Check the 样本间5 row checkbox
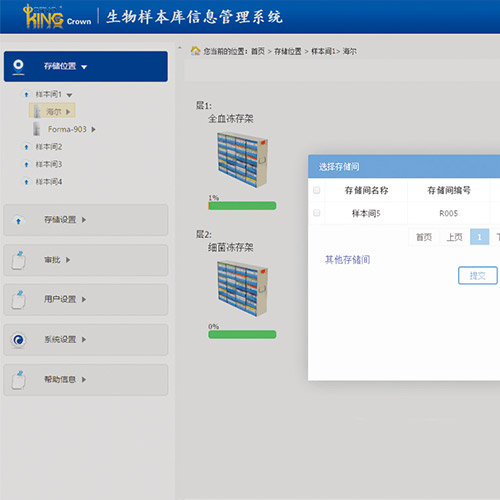Image resolution: width=500 pixels, height=500 pixels. coord(317,213)
